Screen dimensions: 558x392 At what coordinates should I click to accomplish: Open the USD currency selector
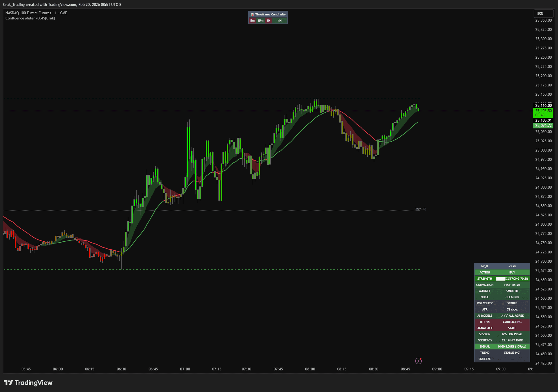tap(543, 14)
